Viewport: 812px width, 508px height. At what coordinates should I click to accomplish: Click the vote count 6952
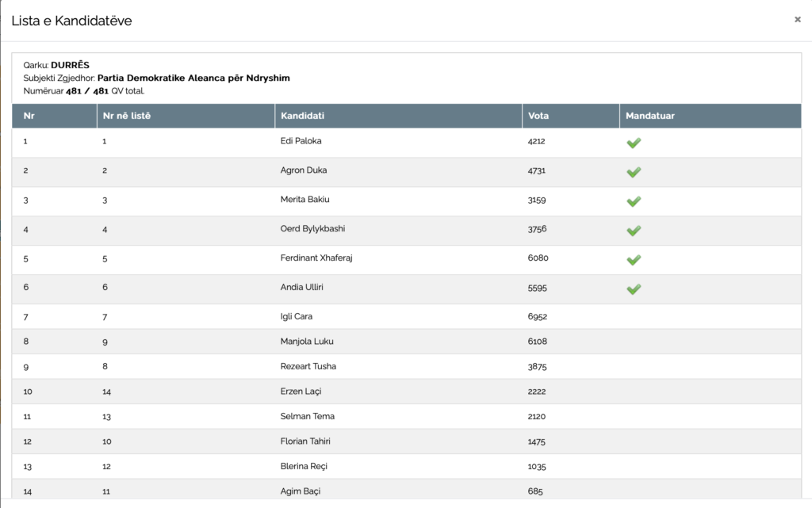[538, 316]
